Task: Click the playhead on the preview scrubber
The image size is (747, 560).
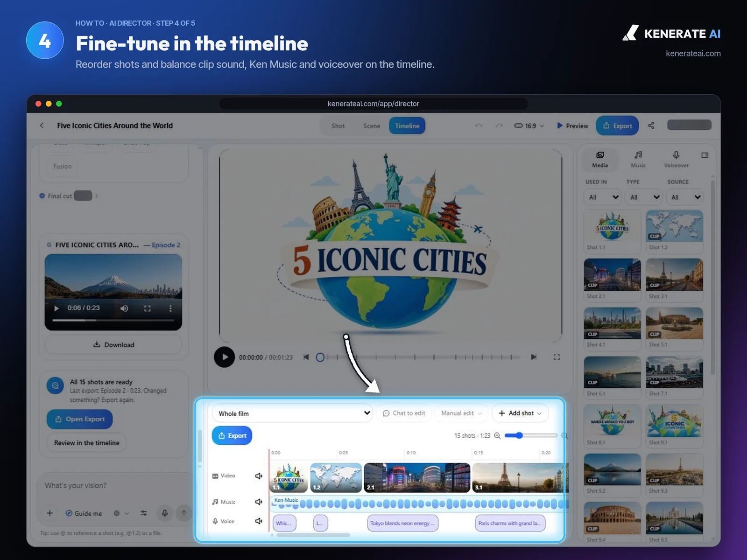Action: tap(320, 357)
